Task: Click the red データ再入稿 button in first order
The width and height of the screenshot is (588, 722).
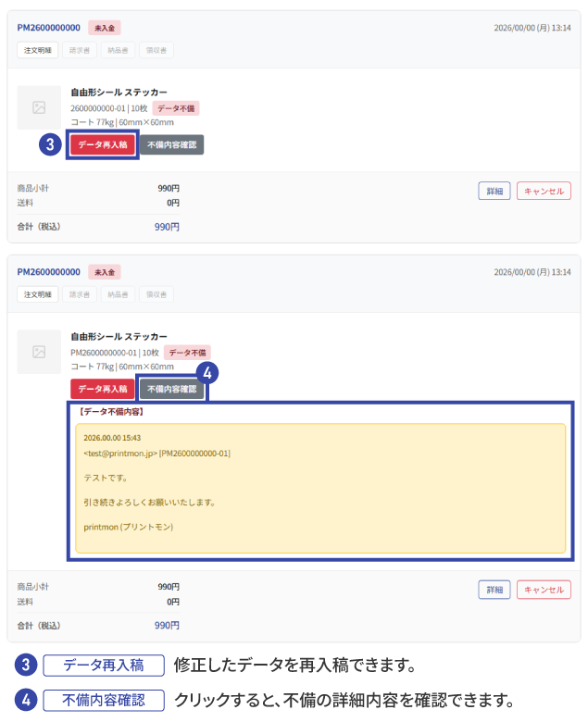Action: coord(102,144)
